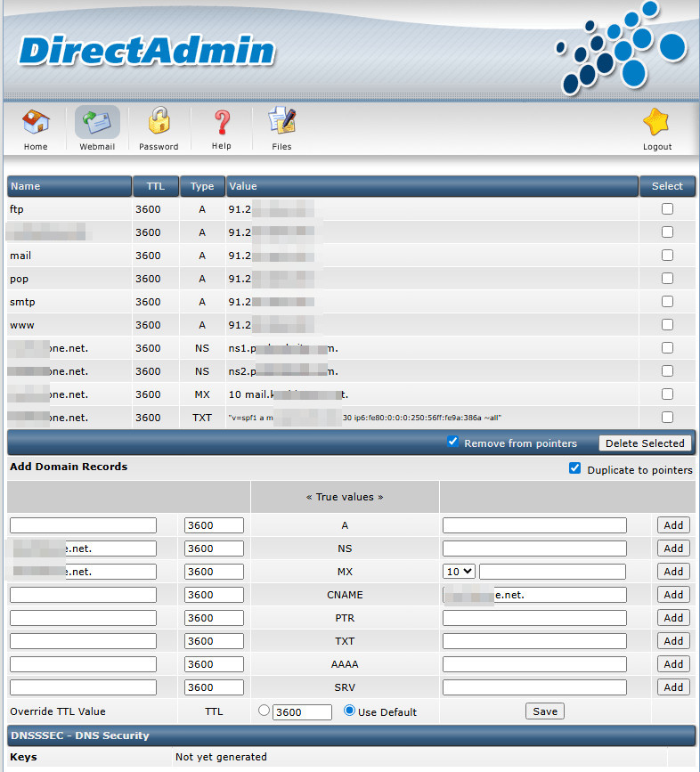
Task: Open the Home icon
Action: point(36,122)
